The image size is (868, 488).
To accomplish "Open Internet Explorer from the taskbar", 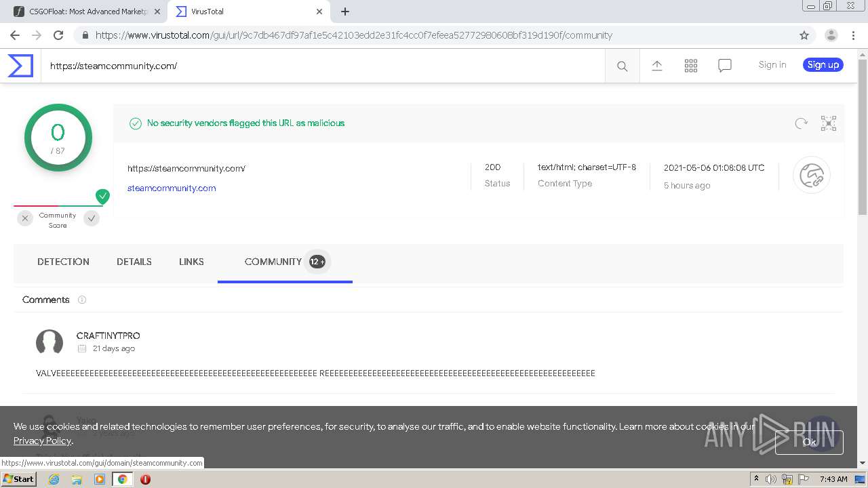I will pos(54,479).
